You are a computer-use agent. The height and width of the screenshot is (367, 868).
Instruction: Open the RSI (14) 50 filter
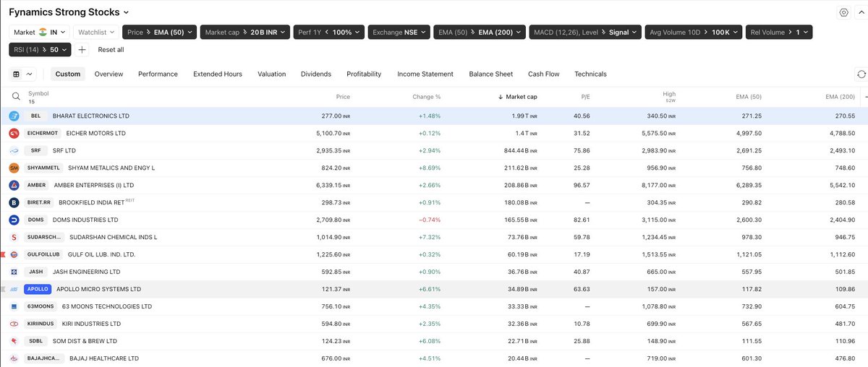point(40,50)
